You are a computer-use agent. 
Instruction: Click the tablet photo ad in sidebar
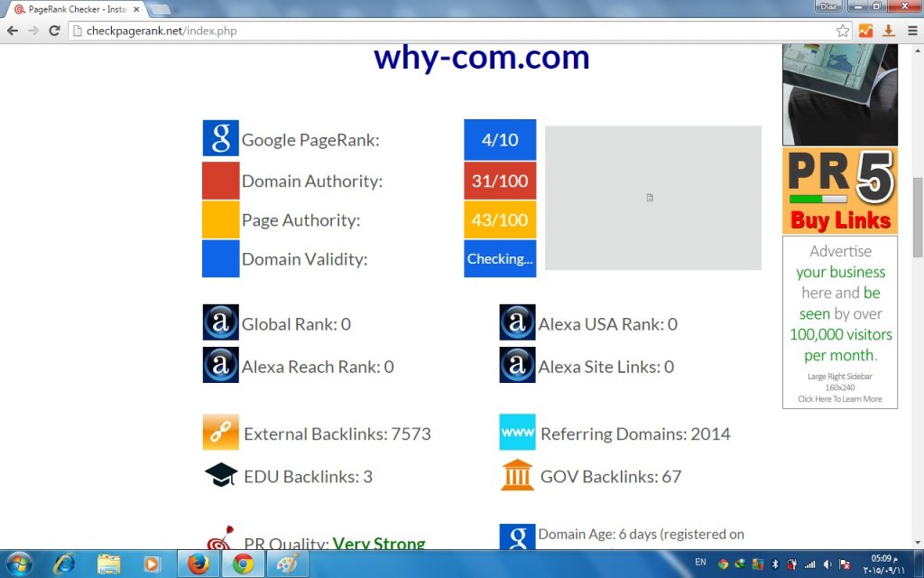point(840,94)
